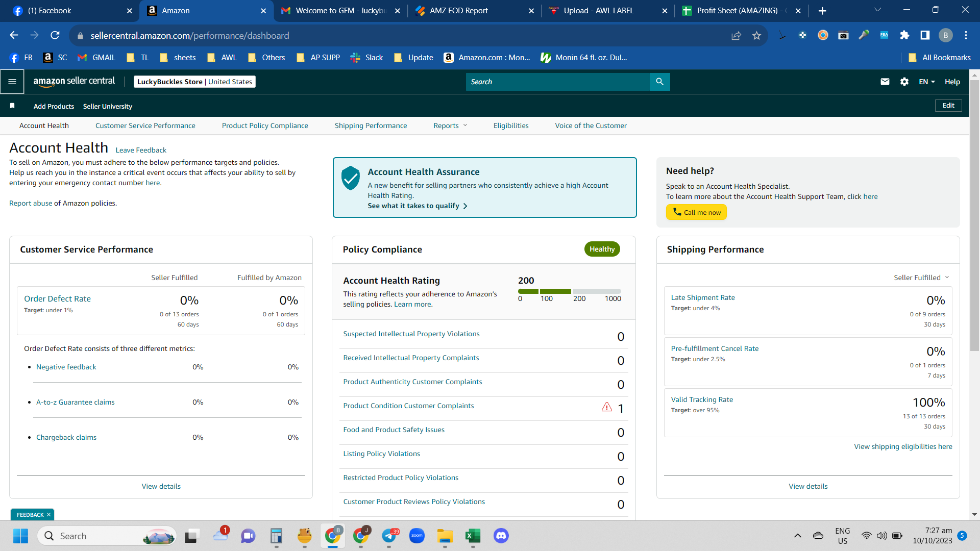Viewport: 980px width, 551px height.
Task: Open the browser tab search dropdown arrow
Action: tap(877, 10)
